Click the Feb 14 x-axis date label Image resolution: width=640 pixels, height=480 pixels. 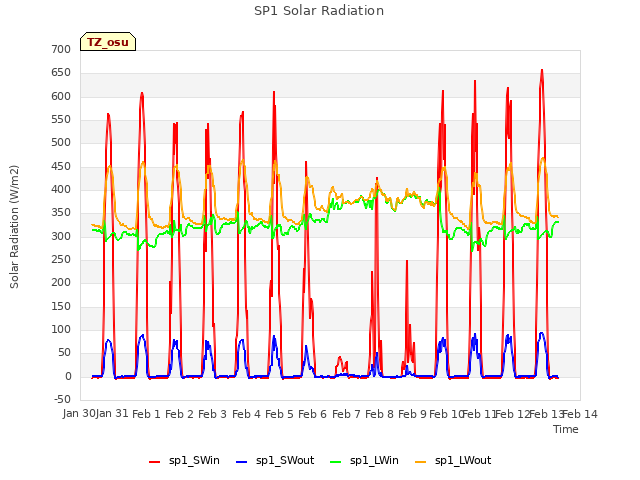click(x=580, y=414)
